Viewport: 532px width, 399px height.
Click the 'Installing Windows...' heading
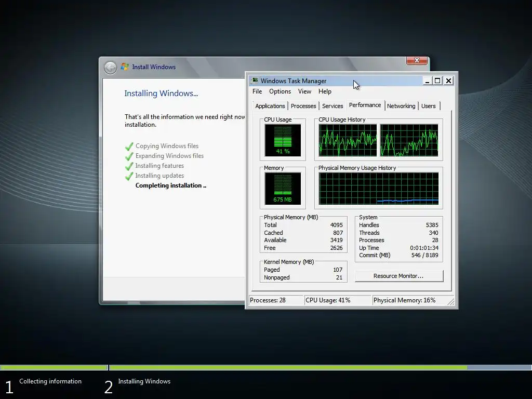click(x=161, y=94)
